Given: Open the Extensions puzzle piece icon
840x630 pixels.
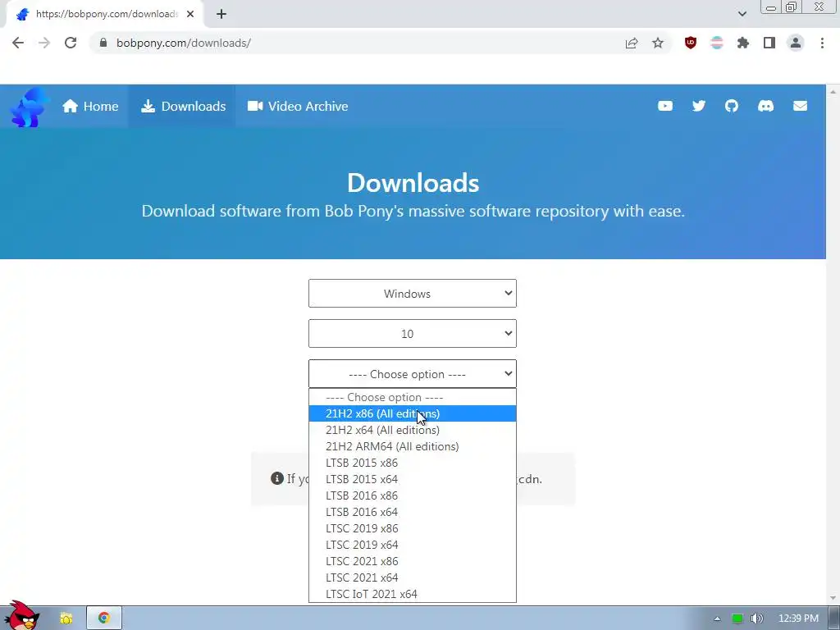Looking at the screenshot, I should [743, 43].
